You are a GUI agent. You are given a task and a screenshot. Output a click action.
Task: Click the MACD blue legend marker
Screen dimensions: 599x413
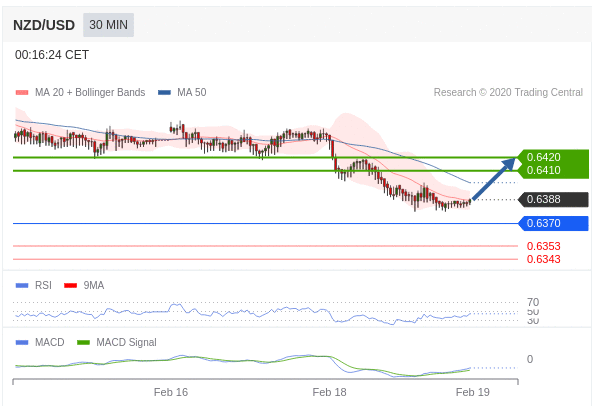tap(22, 342)
